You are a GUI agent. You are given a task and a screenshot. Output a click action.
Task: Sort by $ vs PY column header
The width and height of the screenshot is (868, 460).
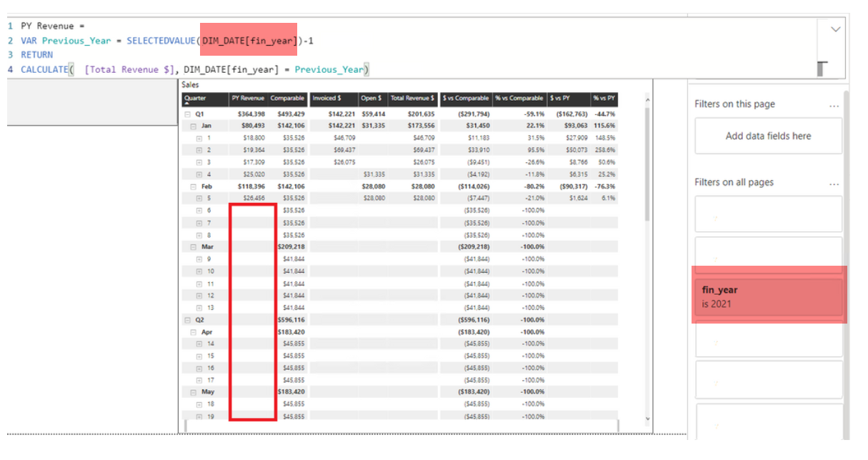pos(569,99)
